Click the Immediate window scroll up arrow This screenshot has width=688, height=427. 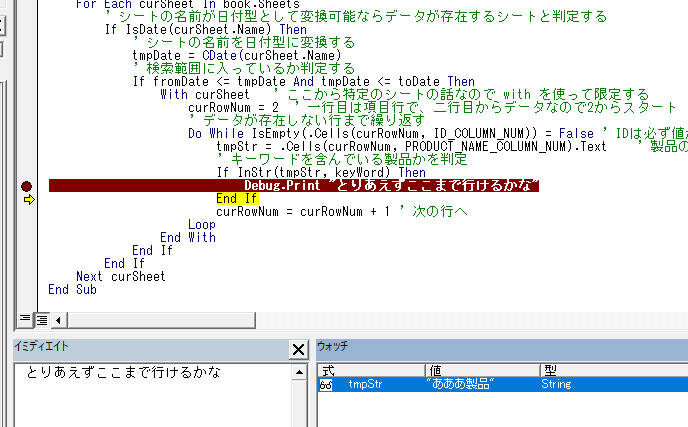point(299,373)
